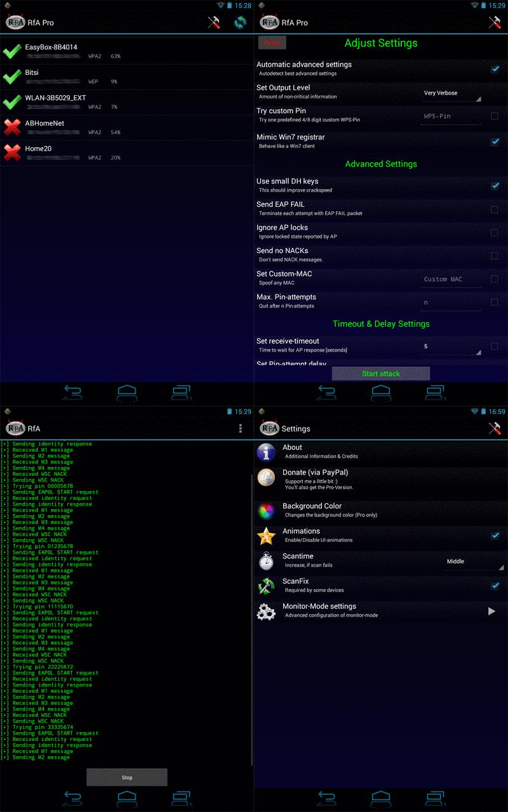Tap the Home nav icon in the Adjust Settings screen

click(x=381, y=392)
